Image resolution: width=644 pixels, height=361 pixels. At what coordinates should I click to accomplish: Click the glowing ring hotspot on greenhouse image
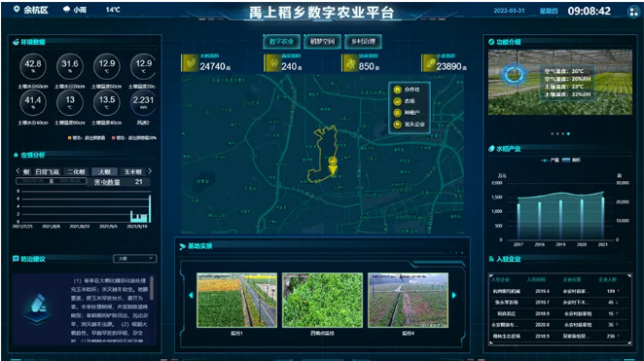pyautogui.click(x=514, y=75)
